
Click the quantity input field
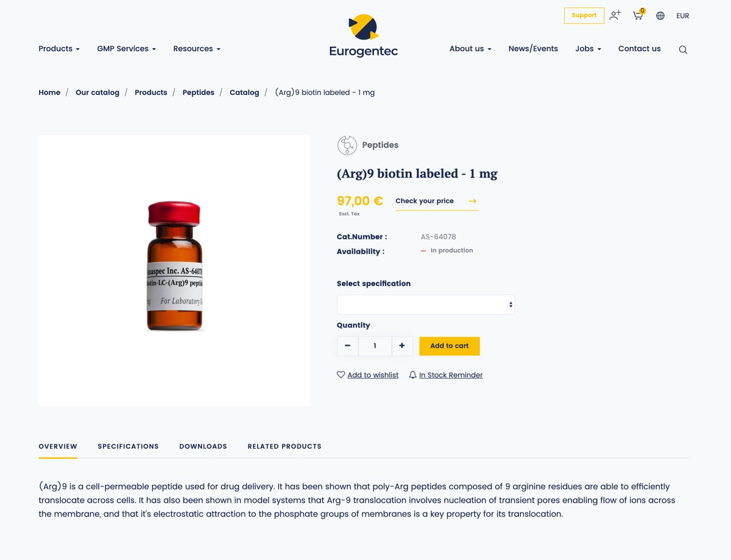tap(375, 346)
